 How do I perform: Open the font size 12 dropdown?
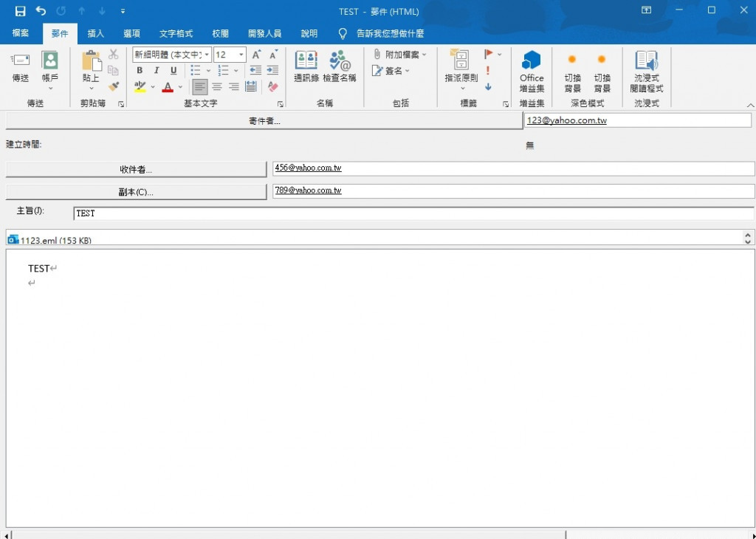(x=241, y=55)
